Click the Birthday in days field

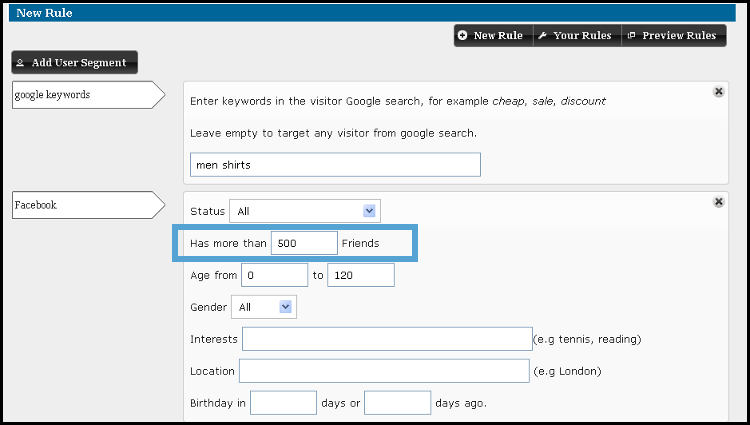point(283,403)
